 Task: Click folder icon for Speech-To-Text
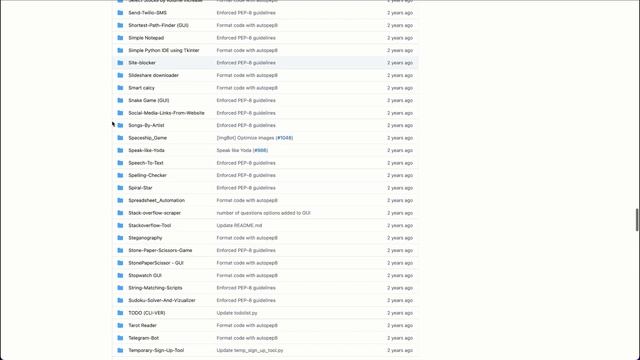[120, 163]
